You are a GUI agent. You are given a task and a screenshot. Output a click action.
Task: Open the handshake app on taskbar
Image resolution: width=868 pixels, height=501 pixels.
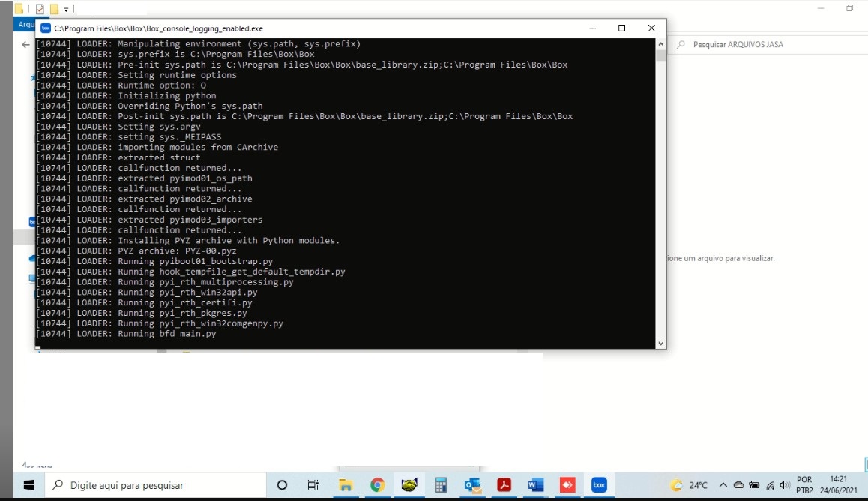[409, 485]
